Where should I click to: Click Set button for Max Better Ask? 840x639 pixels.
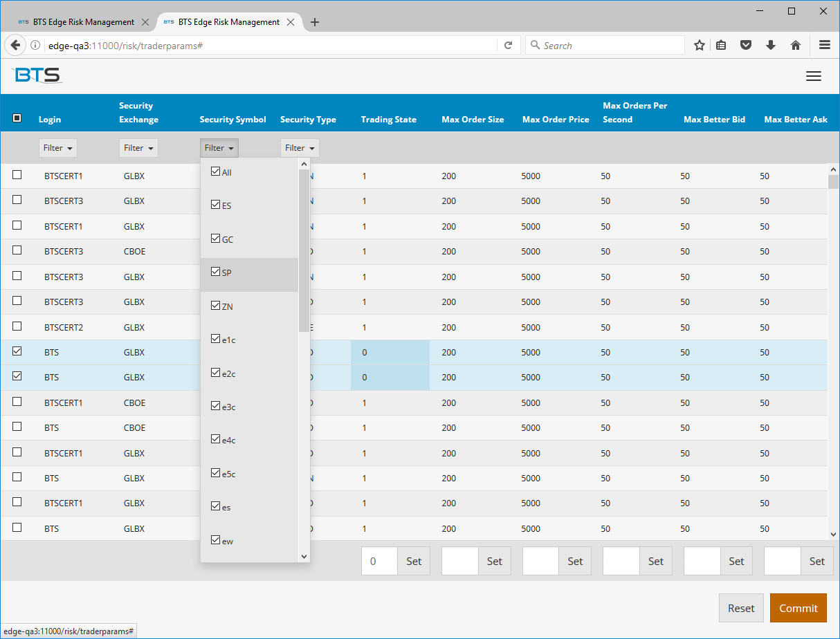[817, 562]
